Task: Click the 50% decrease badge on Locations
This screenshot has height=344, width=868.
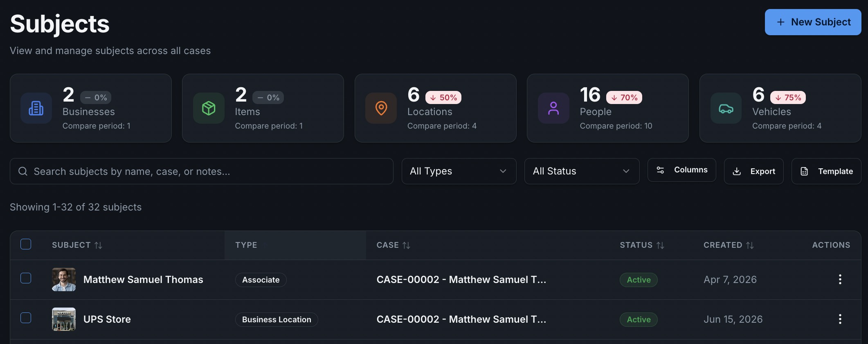Action: [443, 97]
